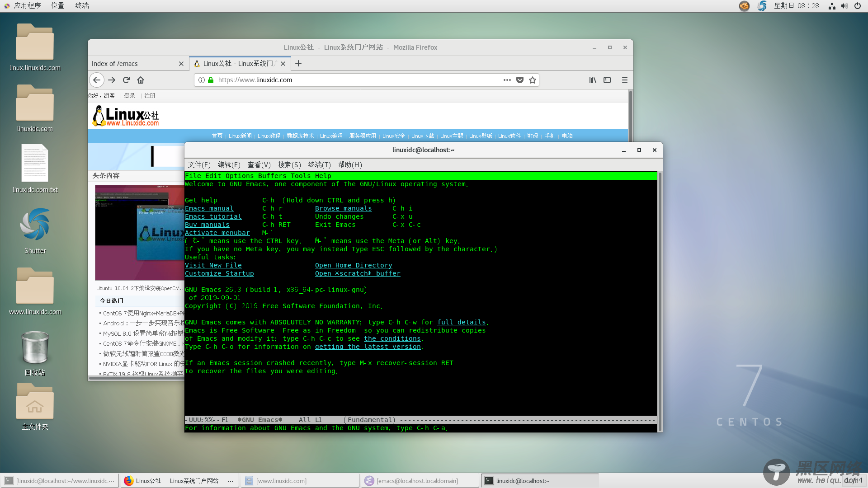Screen dimensions: 868x488
Task: Open linux.linuxidc.com desktop folder
Action: (x=35, y=47)
